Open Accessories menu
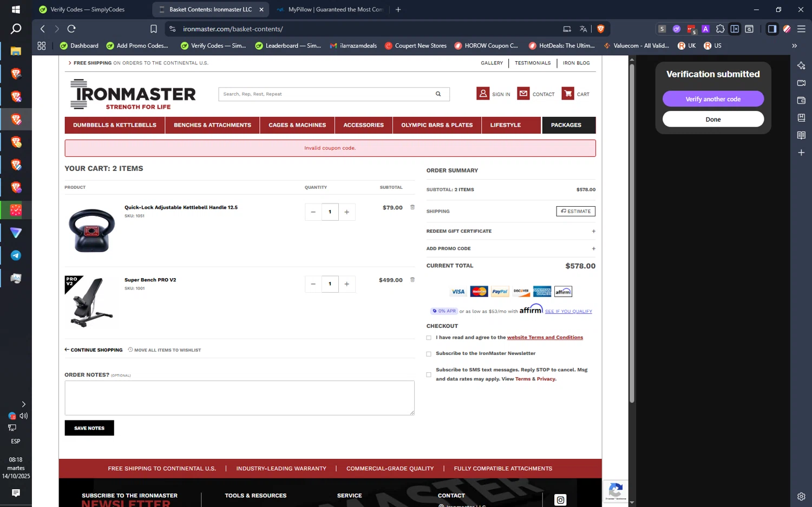 click(364, 125)
